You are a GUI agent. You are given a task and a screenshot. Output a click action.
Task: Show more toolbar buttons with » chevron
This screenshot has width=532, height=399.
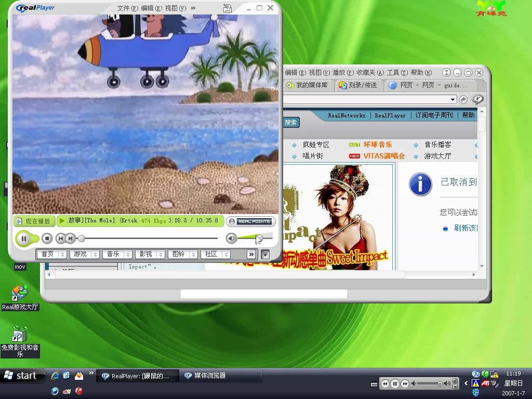coord(251,254)
